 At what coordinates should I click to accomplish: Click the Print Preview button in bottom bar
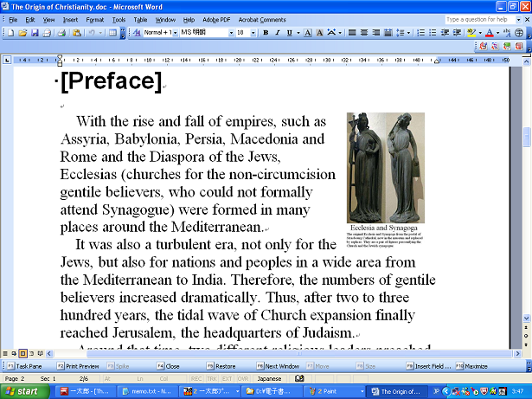point(80,366)
